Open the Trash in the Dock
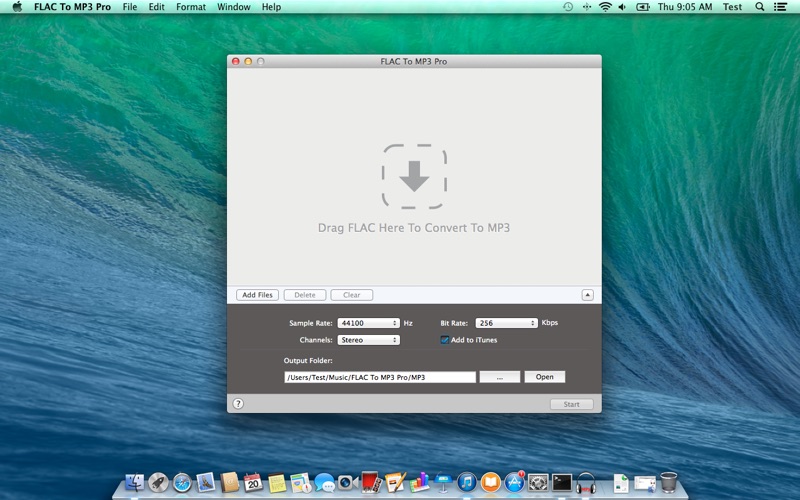Viewport: 800px width, 500px height. coord(668,482)
